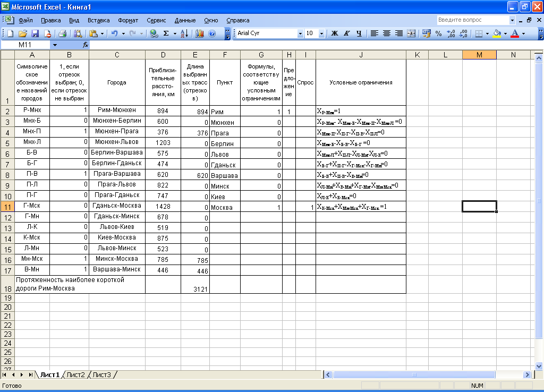Open the Формат menu
This screenshot has height=392, width=544.
127,20
